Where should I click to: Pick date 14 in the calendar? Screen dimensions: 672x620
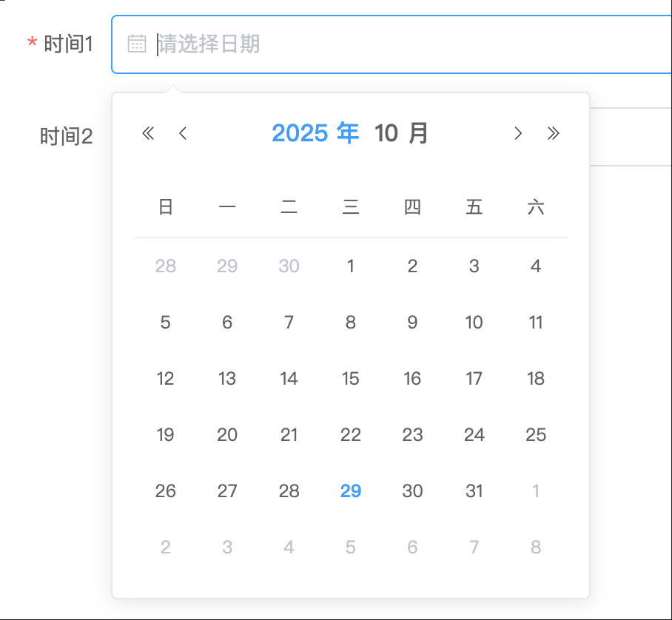coord(289,379)
